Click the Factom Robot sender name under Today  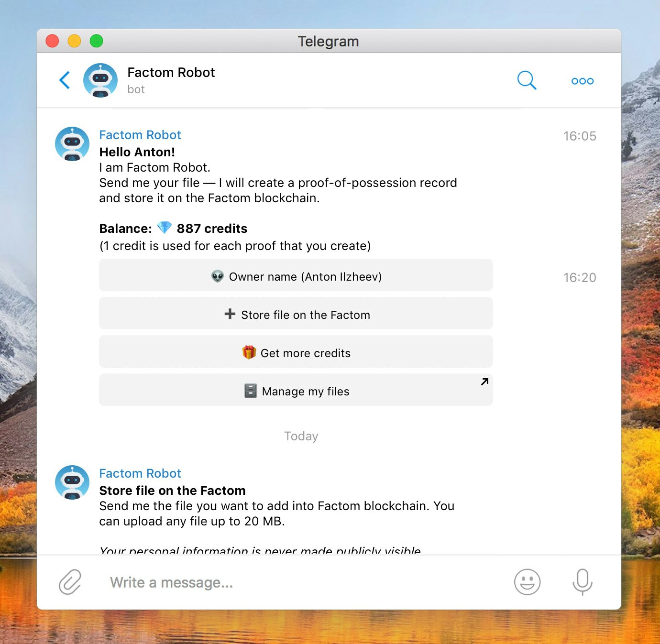point(140,474)
